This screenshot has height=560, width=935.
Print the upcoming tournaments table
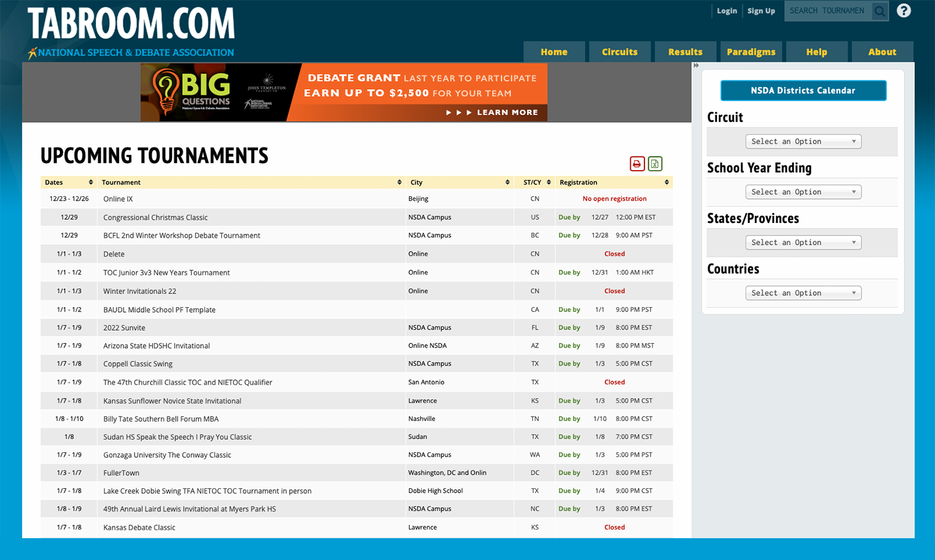click(x=637, y=164)
